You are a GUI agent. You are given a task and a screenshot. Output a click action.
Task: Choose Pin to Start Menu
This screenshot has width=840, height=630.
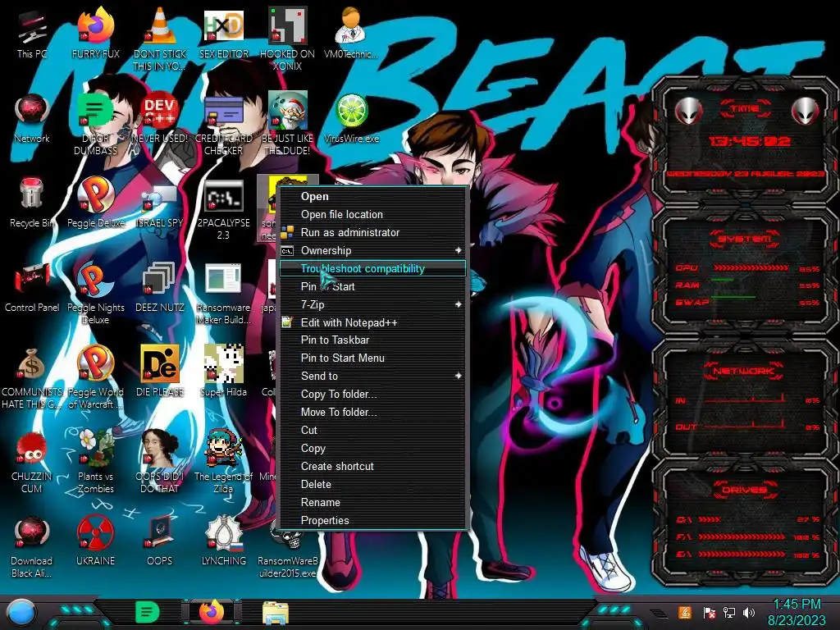[x=373, y=358]
